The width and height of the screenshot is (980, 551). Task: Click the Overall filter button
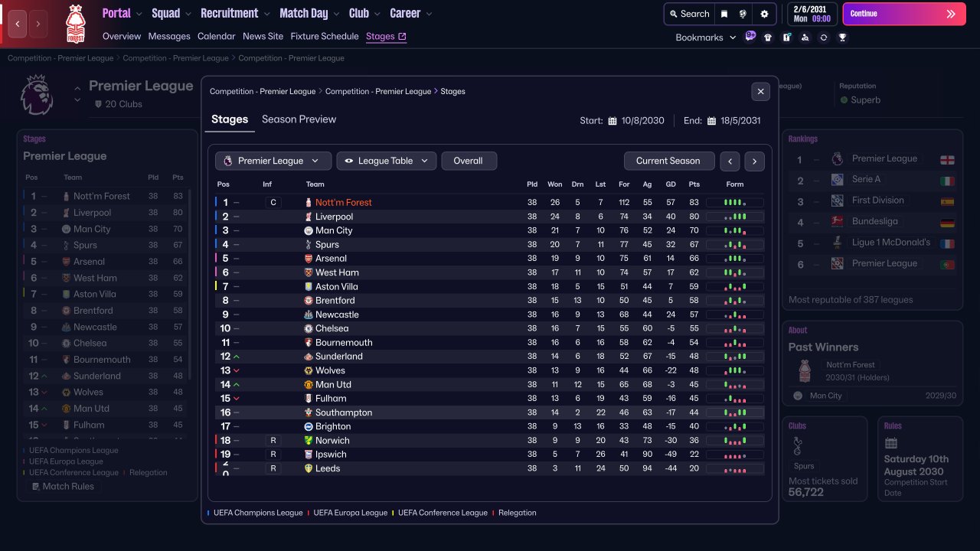coord(469,161)
